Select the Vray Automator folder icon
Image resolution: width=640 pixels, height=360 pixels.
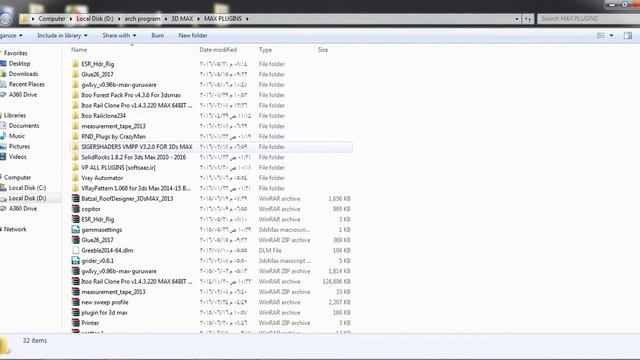pos(76,178)
